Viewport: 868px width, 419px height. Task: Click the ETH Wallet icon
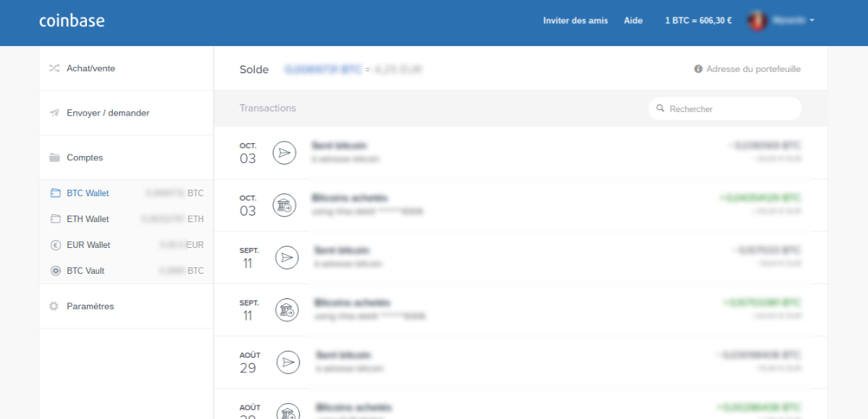pos(55,219)
